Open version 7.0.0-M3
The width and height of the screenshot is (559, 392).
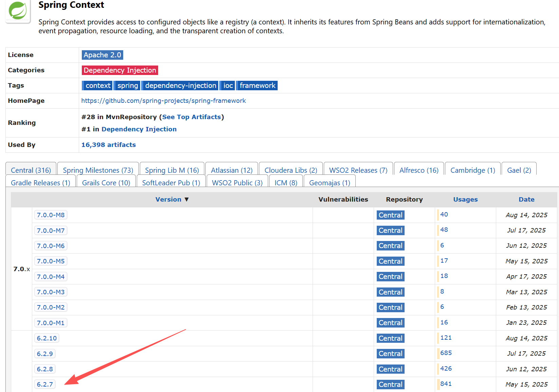tap(51, 292)
